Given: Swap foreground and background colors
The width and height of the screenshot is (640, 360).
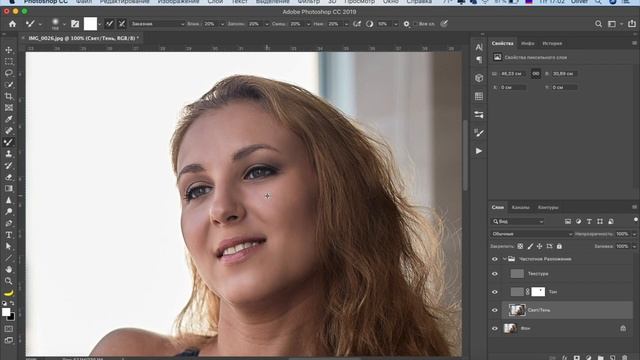Looking at the screenshot, I should coord(12,303).
